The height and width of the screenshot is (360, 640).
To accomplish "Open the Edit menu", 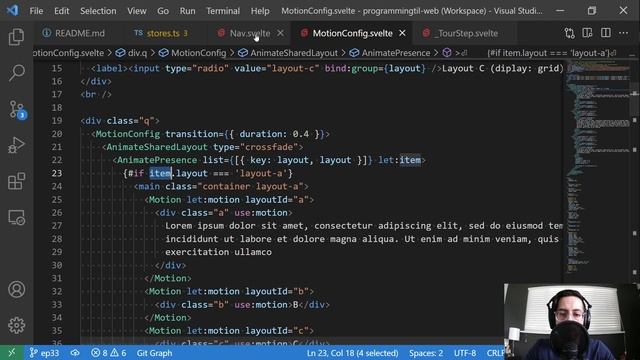I will pyautogui.click(x=62, y=11).
